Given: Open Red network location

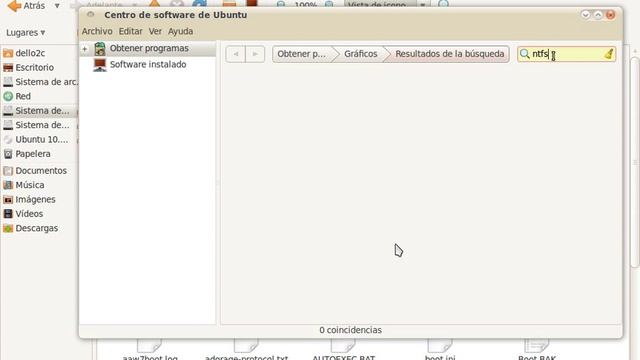Looking at the screenshot, I should coord(17,96).
